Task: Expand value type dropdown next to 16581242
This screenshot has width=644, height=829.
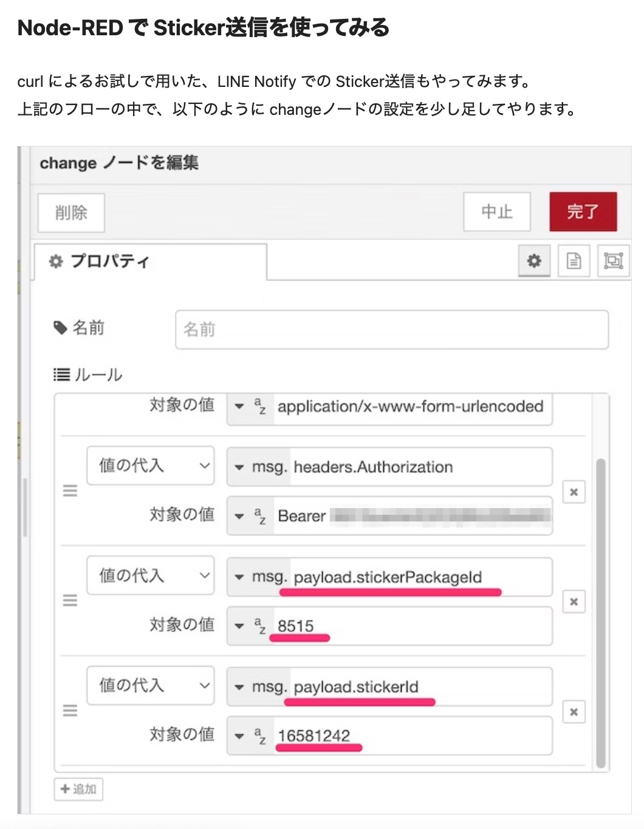Action: 239,735
